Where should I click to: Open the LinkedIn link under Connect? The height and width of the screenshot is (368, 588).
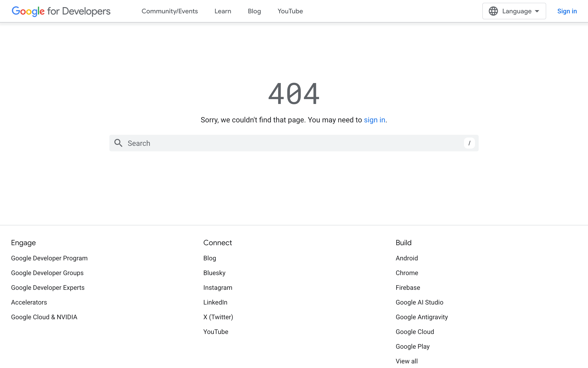pyautogui.click(x=215, y=302)
